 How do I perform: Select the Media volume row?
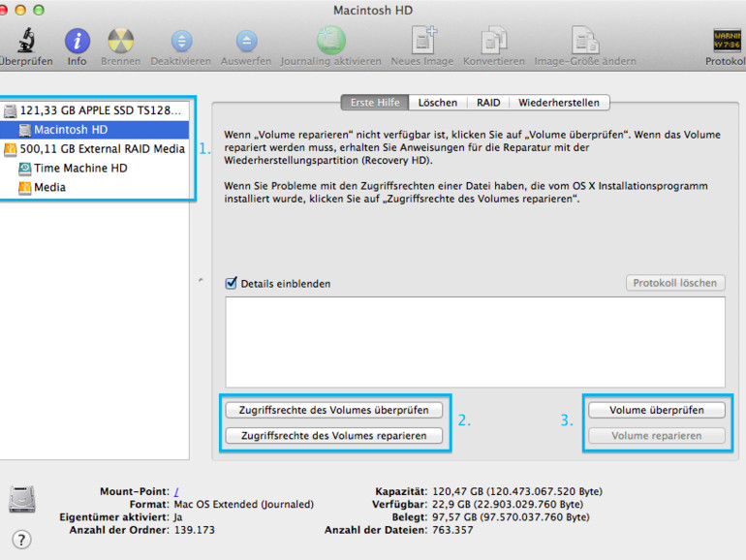(94, 187)
